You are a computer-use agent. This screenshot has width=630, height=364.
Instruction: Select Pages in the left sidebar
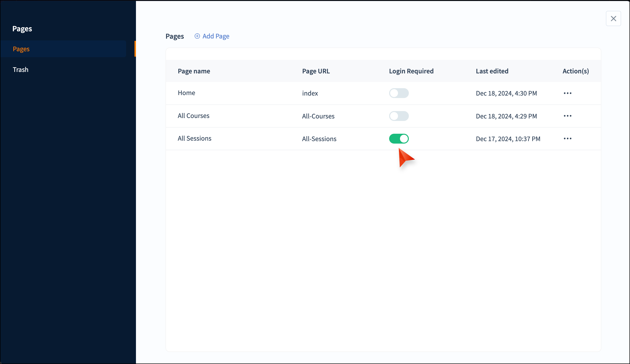coord(21,49)
